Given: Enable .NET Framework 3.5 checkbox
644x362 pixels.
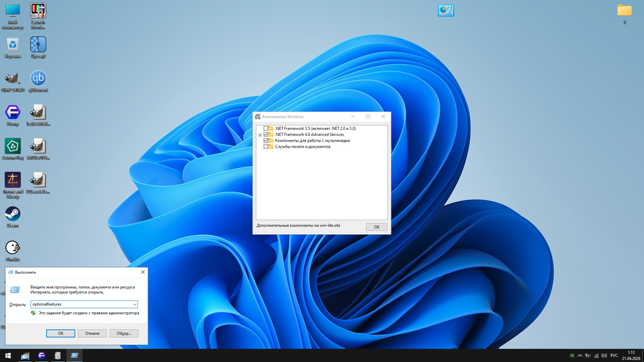Looking at the screenshot, I should pyautogui.click(x=266, y=128).
